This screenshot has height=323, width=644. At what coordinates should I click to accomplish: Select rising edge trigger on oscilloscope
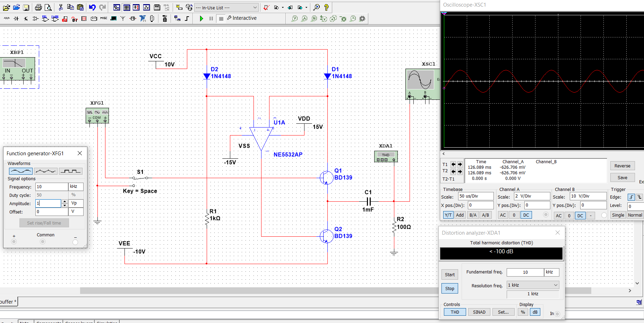click(x=631, y=197)
